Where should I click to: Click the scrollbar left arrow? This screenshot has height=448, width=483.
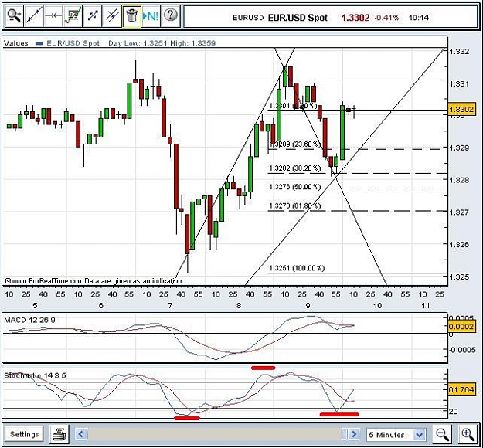(x=81, y=434)
